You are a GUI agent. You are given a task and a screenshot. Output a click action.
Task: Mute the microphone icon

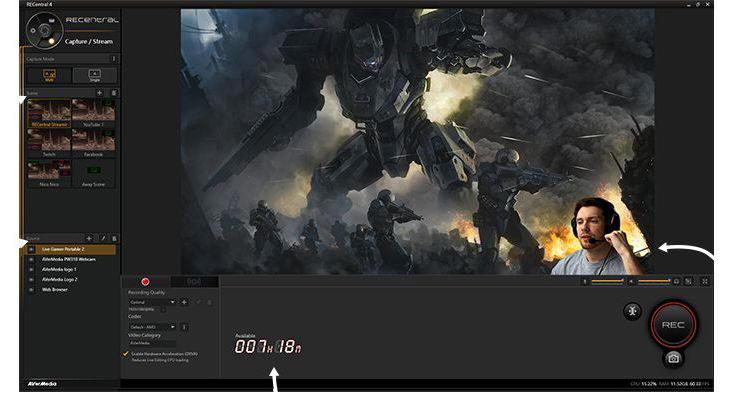coord(585,281)
